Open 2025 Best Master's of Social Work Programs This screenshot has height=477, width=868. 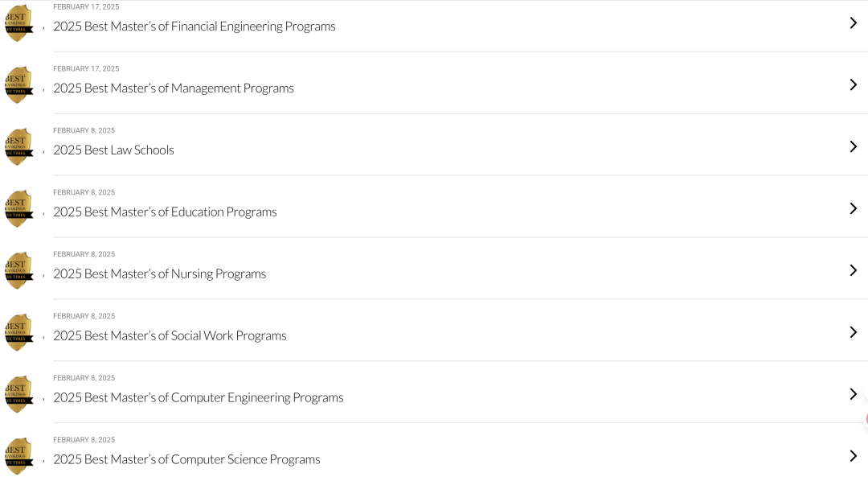coord(170,335)
